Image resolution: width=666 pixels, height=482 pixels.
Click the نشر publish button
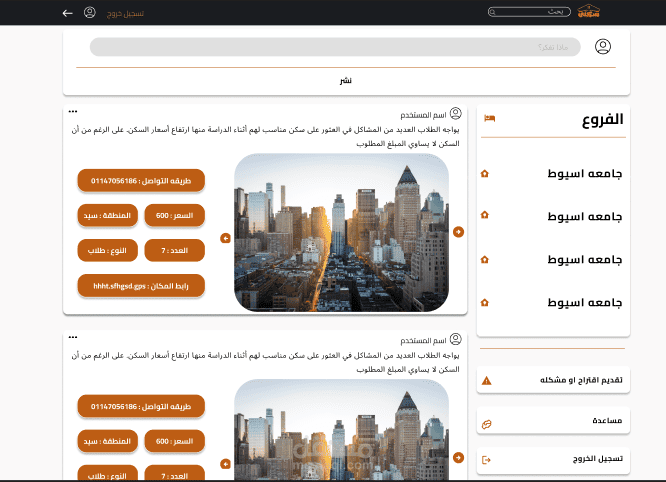click(x=346, y=80)
